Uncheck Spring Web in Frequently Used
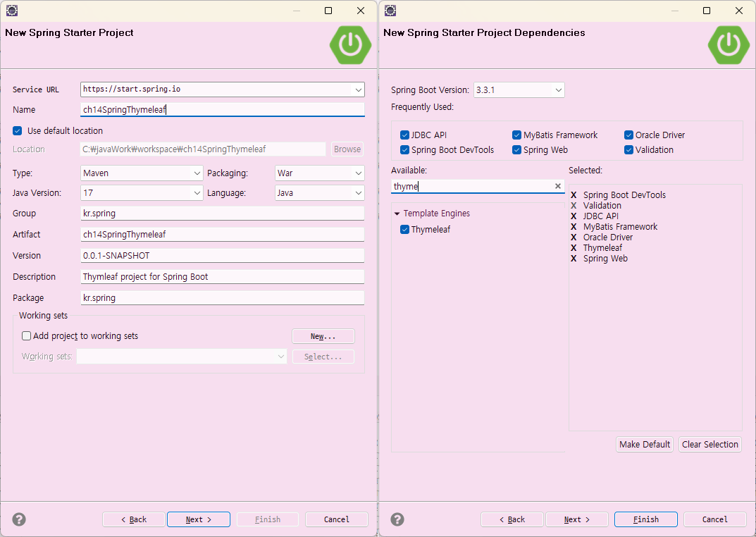Screen dimensions: 756x537 point(517,150)
